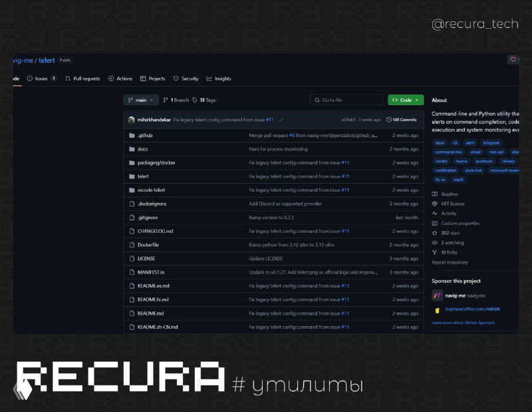
Task: Click the Readme book icon in About sidebar
Action: (x=435, y=193)
